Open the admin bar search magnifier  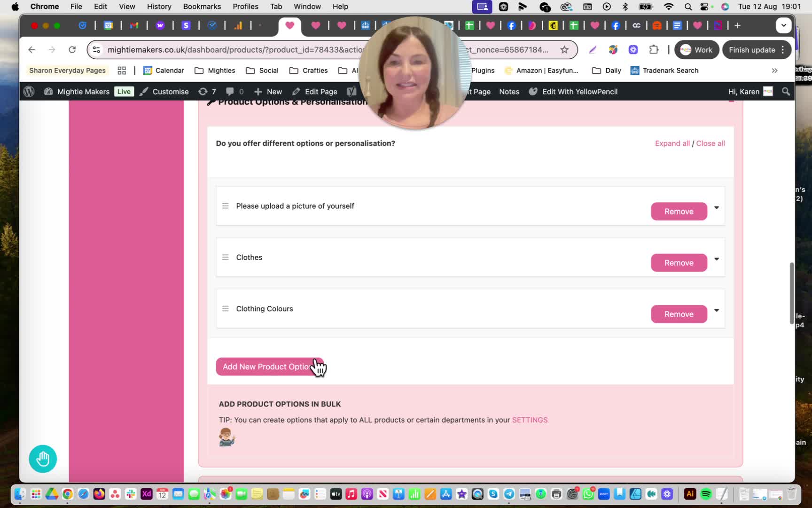[x=786, y=91]
